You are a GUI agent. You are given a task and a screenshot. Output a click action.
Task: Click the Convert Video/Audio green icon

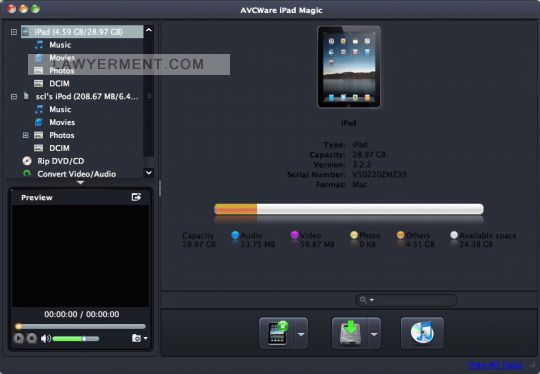[27, 174]
